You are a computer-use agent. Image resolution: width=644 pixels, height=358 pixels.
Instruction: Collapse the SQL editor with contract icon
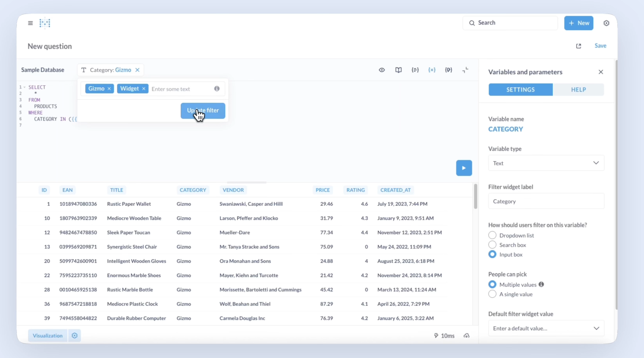465,70
